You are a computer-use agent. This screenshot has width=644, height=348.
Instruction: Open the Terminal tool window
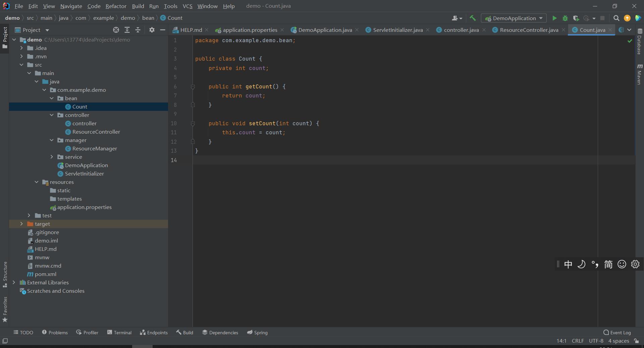tap(119, 332)
